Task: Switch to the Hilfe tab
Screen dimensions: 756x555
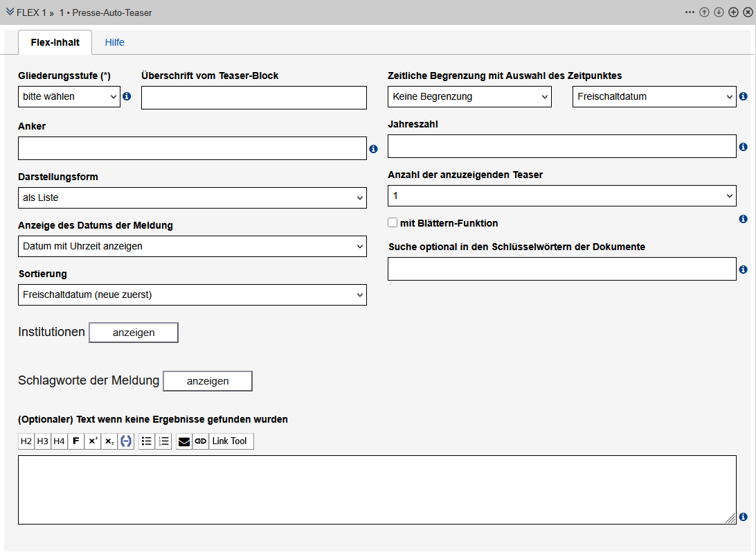Action: pos(115,42)
